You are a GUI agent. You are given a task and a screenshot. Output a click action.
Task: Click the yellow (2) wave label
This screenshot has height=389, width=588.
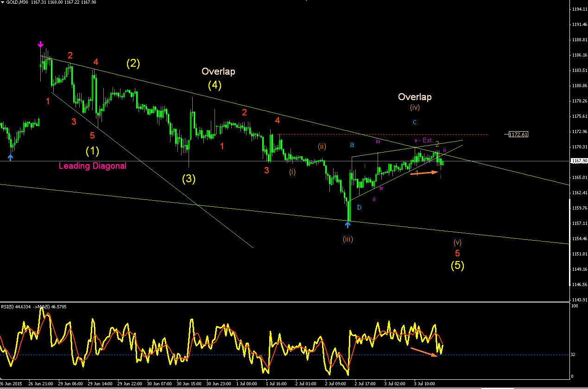coord(133,64)
